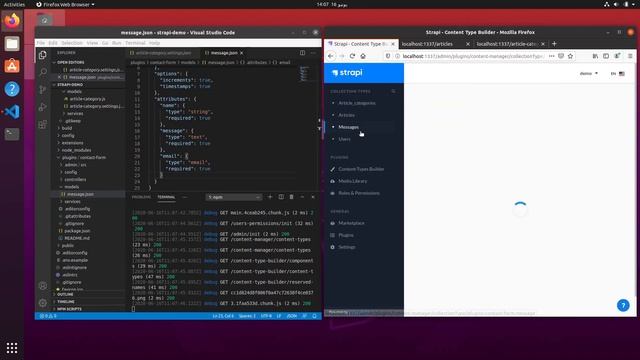Launch Firefox from the Ubuntu dock

pos(12,20)
